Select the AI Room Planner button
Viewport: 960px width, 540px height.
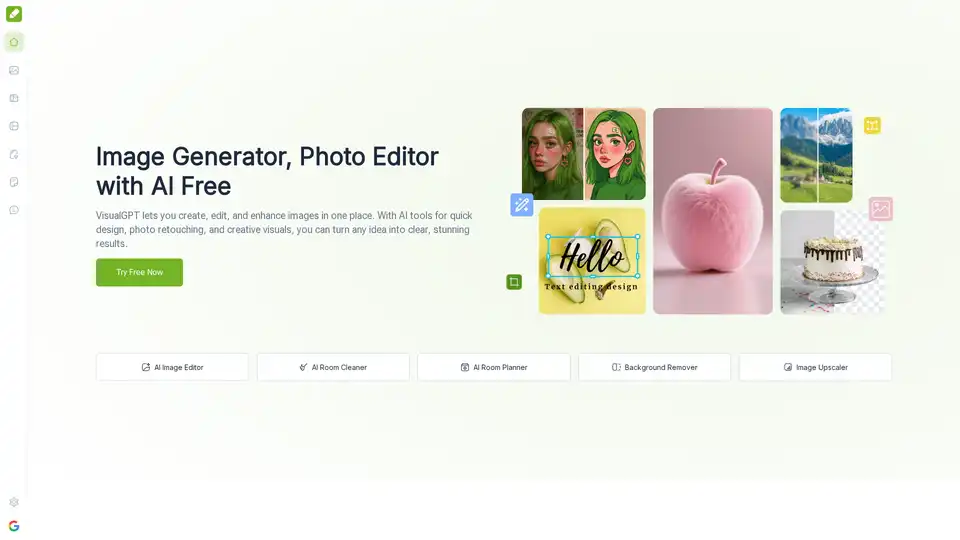tap(493, 367)
